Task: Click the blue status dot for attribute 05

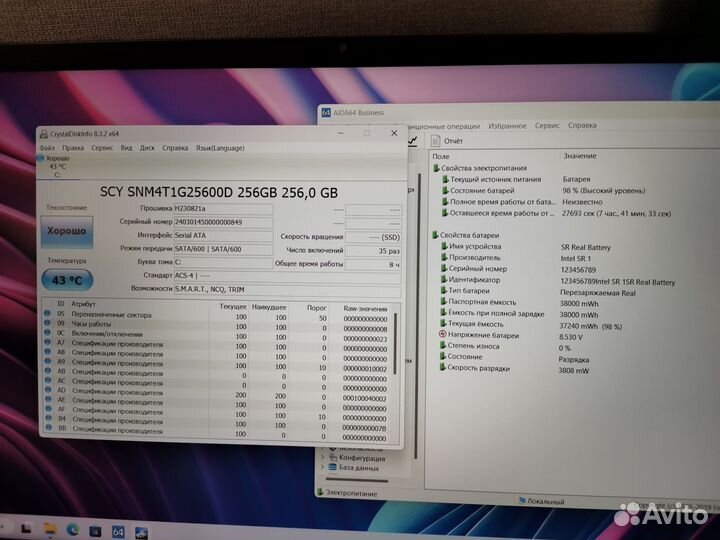Action: click(47, 313)
